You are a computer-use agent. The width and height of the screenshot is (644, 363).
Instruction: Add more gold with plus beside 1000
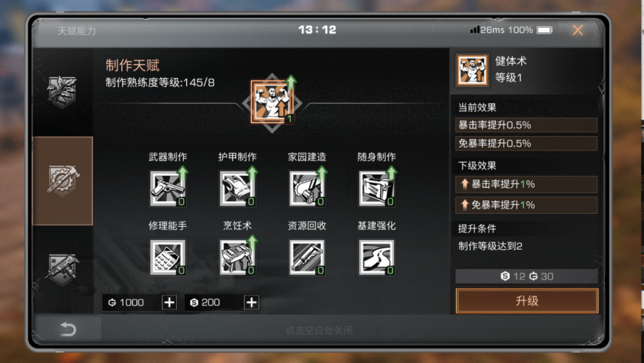(169, 303)
